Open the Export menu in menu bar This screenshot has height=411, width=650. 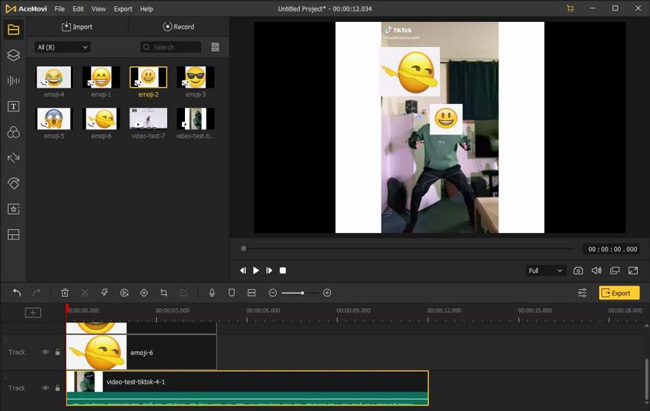click(x=123, y=9)
